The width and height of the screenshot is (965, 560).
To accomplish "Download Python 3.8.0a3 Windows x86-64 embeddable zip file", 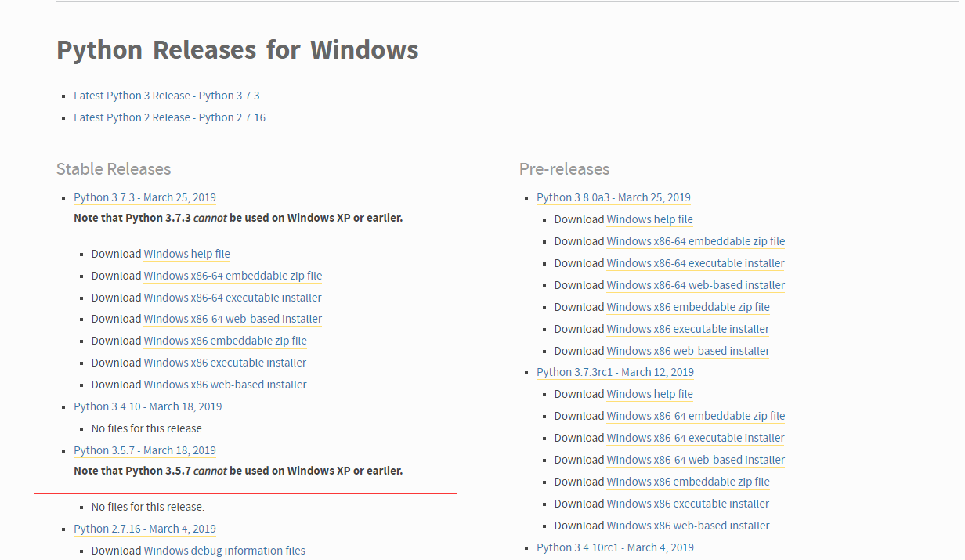I will (696, 241).
